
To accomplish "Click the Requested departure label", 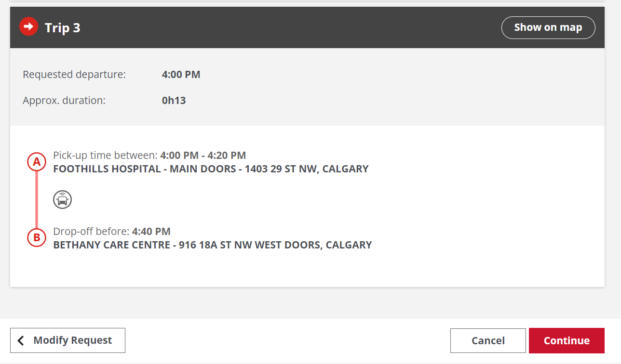I will pos(74,75).
